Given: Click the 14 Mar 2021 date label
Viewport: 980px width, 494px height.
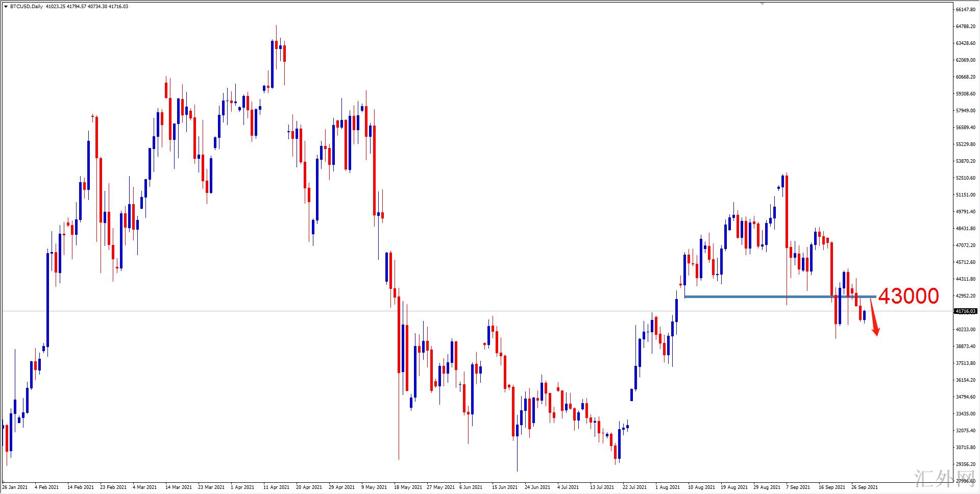Looking at the screenshot, I should point(179,487).
